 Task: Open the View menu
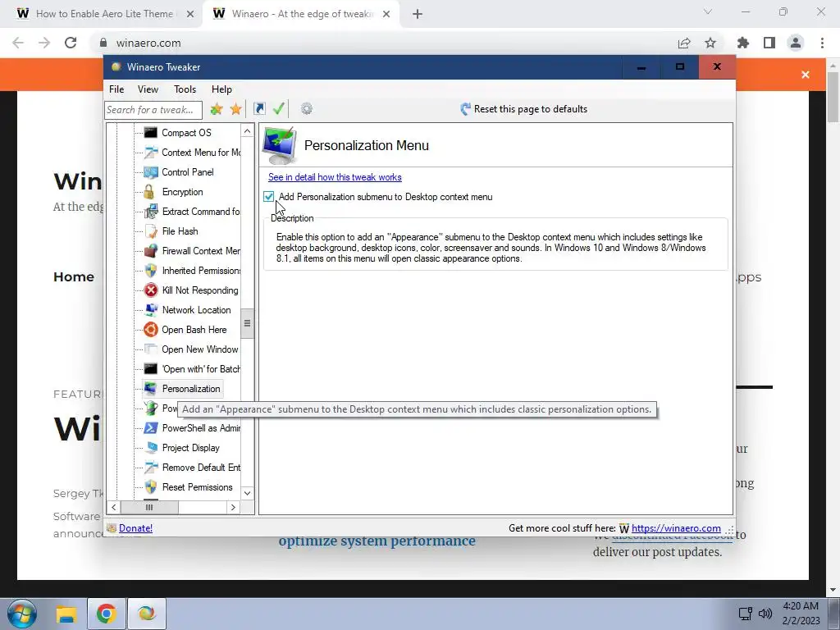click(148, 89)
